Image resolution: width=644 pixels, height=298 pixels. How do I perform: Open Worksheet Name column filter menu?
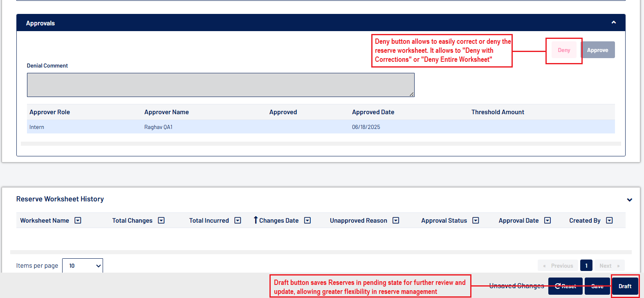click(x=78, y=221)
